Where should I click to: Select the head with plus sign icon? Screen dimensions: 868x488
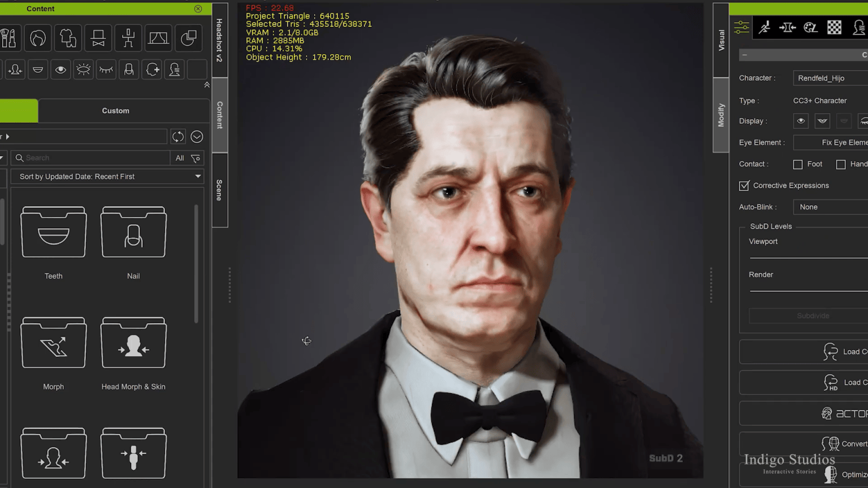click(x=152, y=69)
